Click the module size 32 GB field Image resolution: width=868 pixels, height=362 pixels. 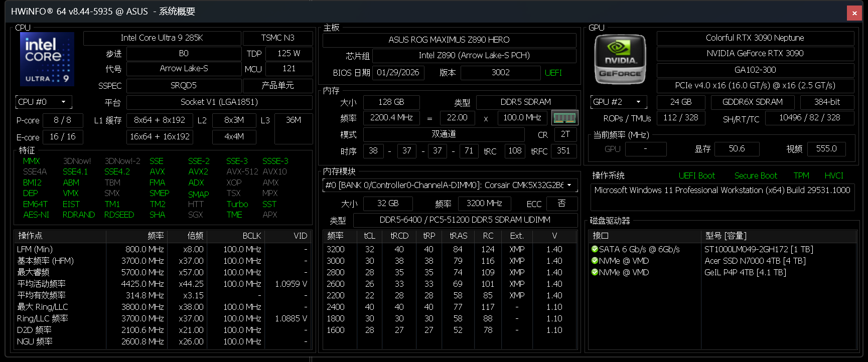tap(388, 204)
